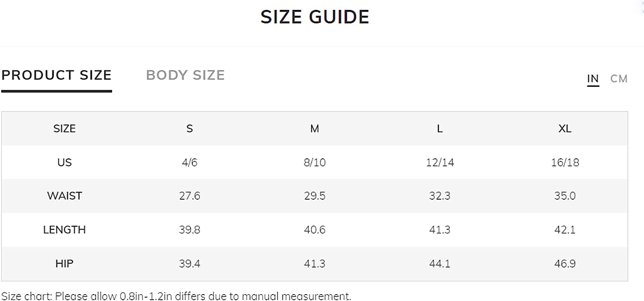Click the L size column header
Image resolution: width=644 pixels, height=301 pixels.
[x=440, y=128]
